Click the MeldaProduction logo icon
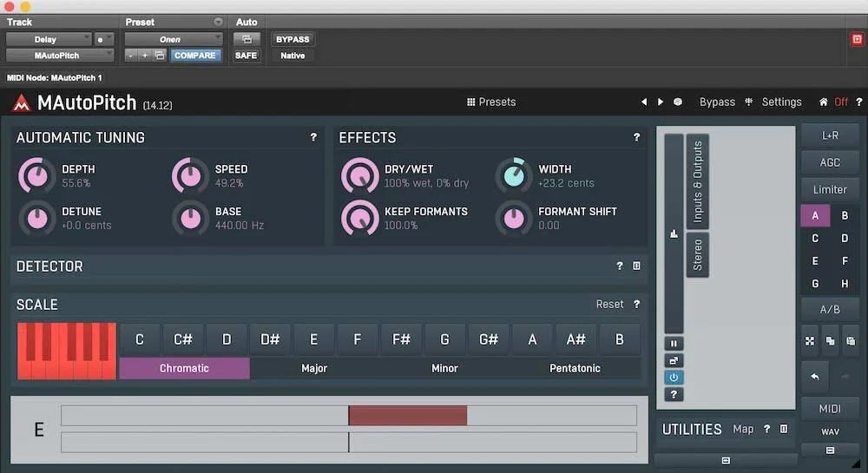The width and height of the screenshot is (868, 473). pos(22,102)
